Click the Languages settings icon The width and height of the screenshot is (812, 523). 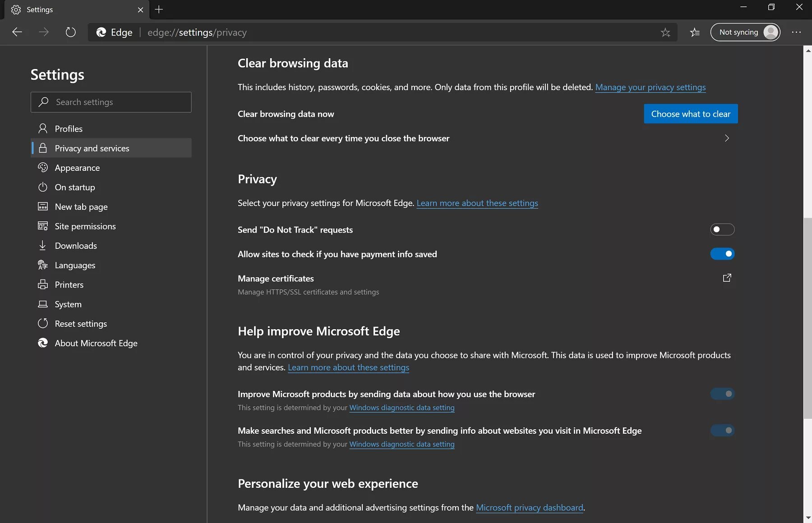tap(43, 265)
